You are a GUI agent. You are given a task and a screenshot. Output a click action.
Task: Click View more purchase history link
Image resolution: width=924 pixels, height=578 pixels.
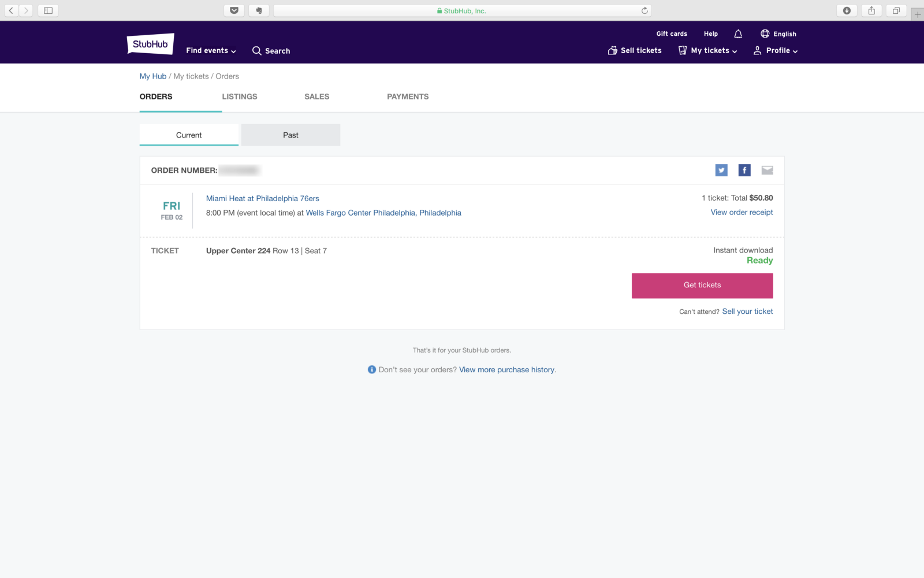tap(506, 369)
